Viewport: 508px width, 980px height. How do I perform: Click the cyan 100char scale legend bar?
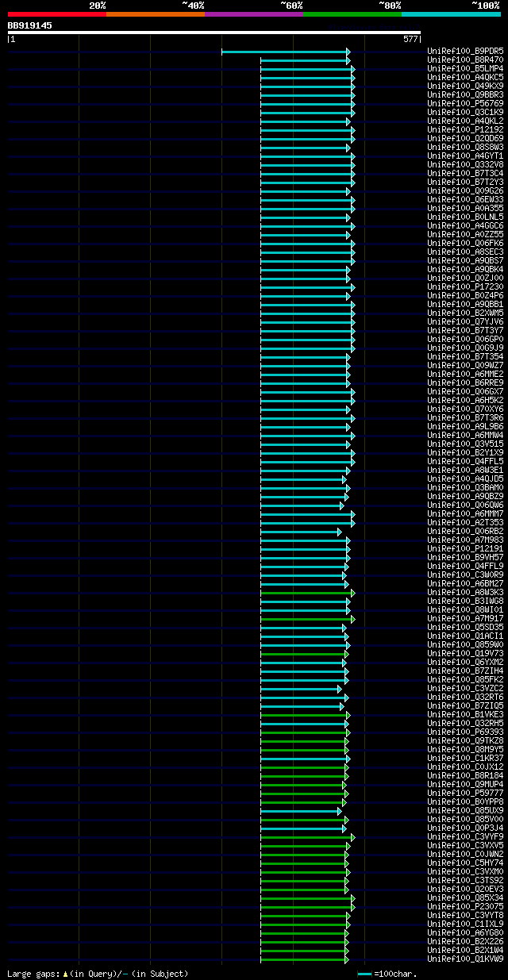364,973
